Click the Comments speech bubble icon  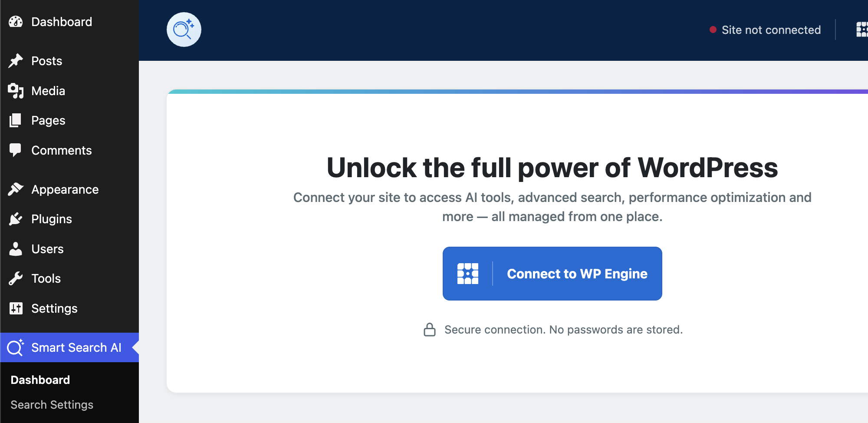16,150
